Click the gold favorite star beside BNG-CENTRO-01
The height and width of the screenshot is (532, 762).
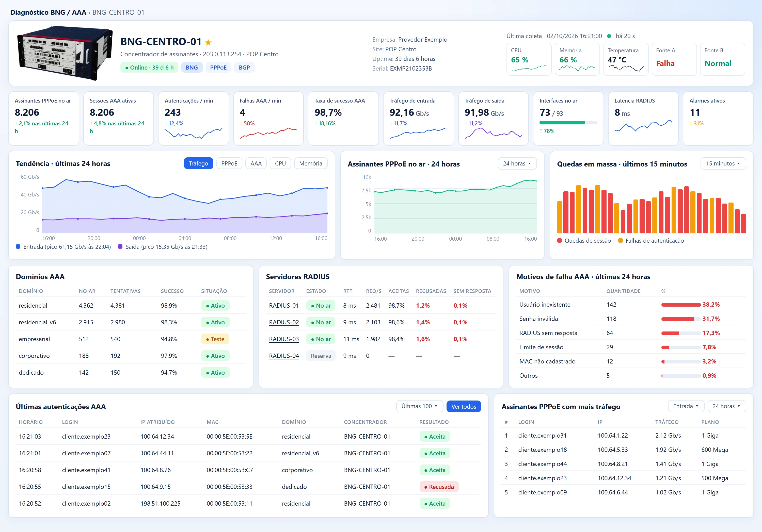tap(208, 42)
